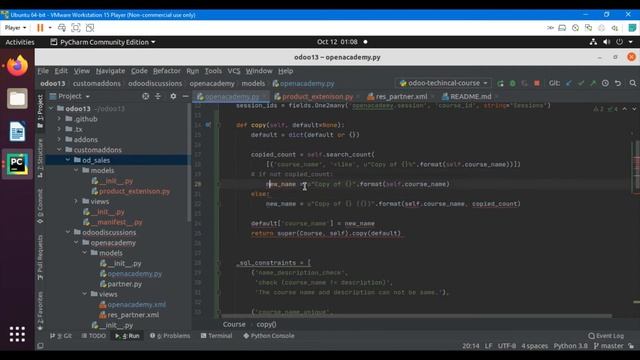The image size is (640, 360).
Task: Open the Terminal tool window
Action: coord(216,336)
